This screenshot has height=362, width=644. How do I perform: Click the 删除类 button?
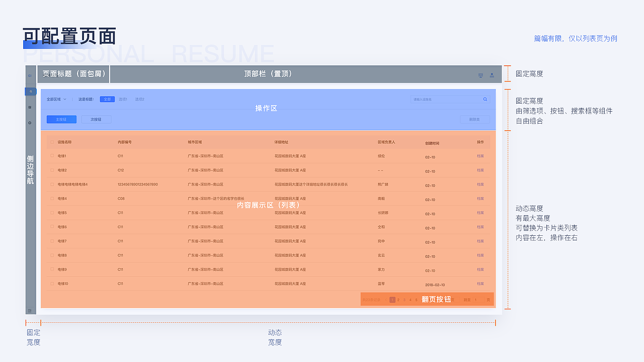tap(474, 120)
